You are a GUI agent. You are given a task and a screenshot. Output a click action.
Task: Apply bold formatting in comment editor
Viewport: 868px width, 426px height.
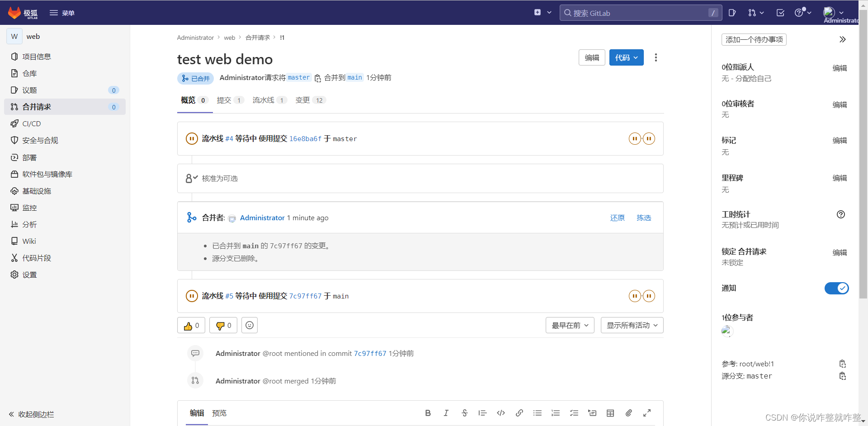click(428, 413)
